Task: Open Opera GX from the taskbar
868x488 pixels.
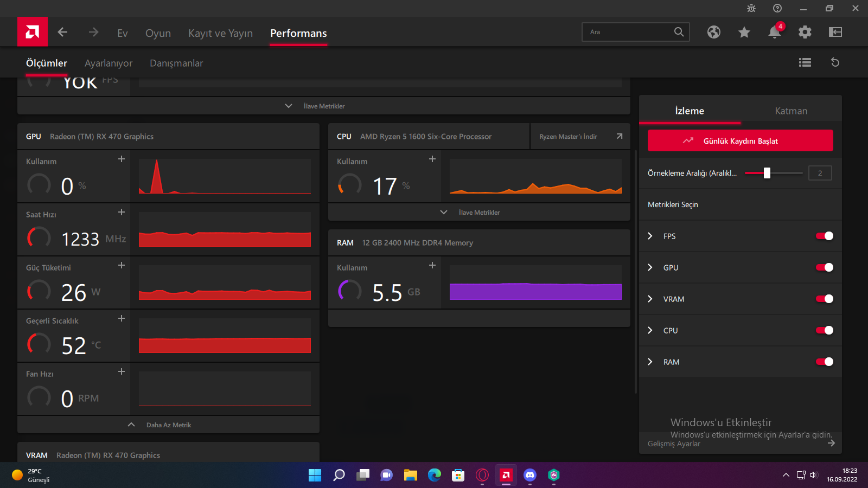Action: coord(482,476)
